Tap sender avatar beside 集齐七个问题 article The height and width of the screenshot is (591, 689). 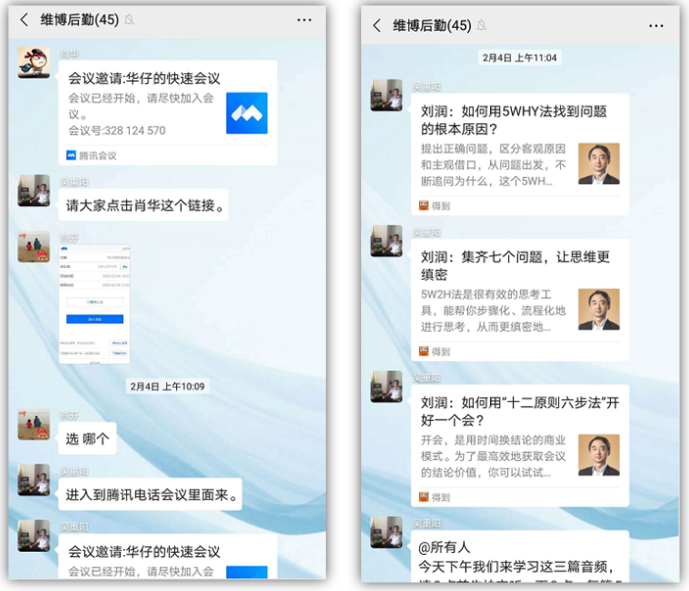(x=386, y=241)
